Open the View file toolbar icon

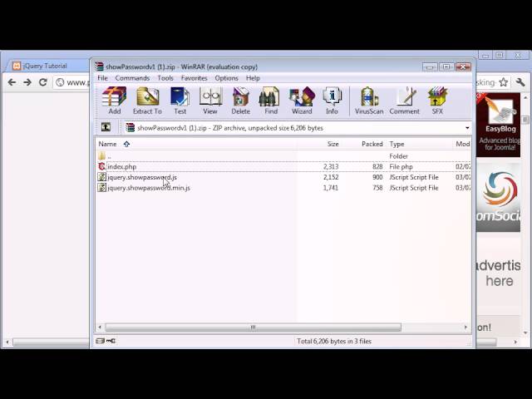point(210,101)
